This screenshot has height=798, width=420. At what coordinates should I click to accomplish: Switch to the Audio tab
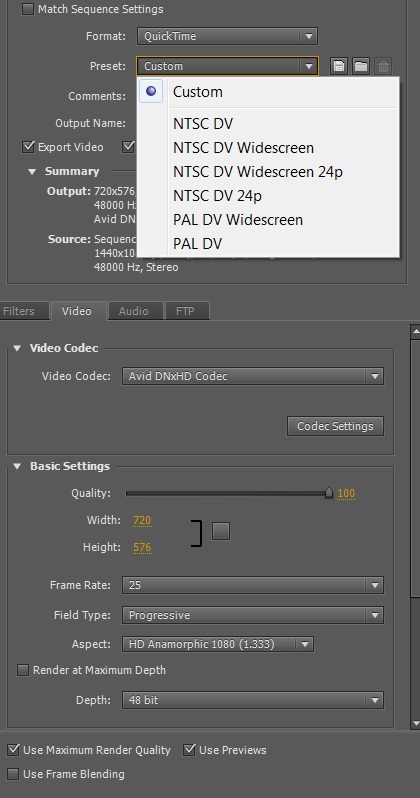(134, 311)
